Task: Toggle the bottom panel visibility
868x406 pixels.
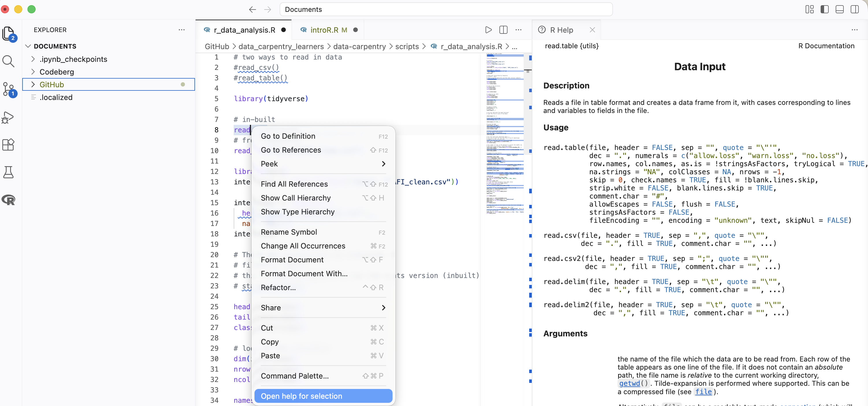Action: (x=840, y=9)
